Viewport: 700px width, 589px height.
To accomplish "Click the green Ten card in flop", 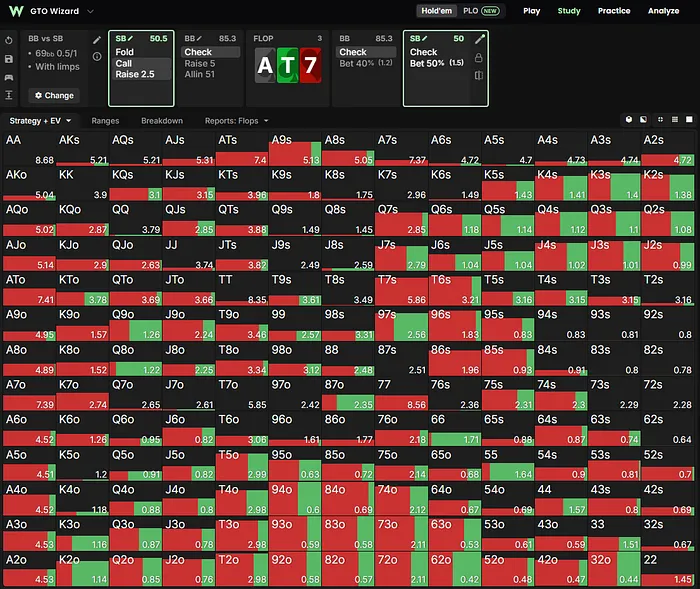I will (x=288, y=65).
